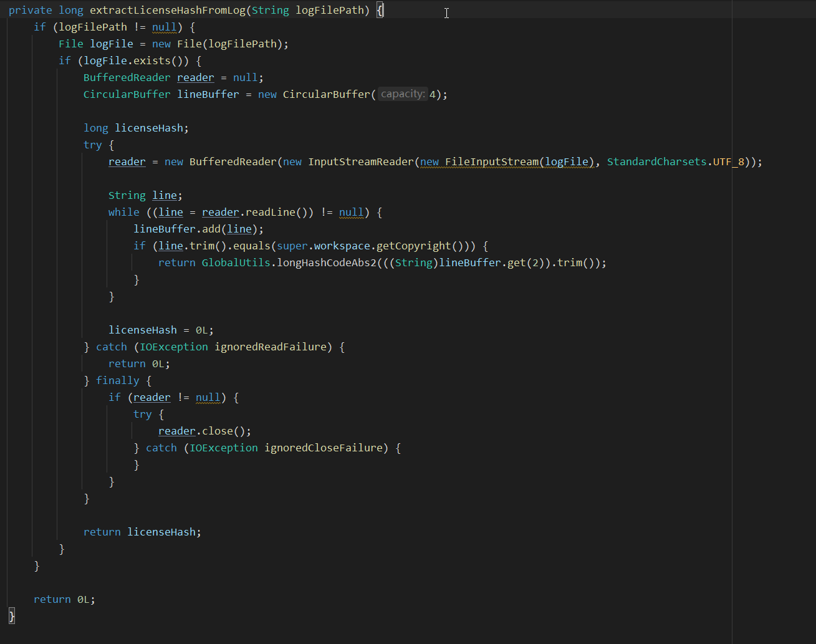Click the capacity parameter inlay hint

(x=403, y=94)
